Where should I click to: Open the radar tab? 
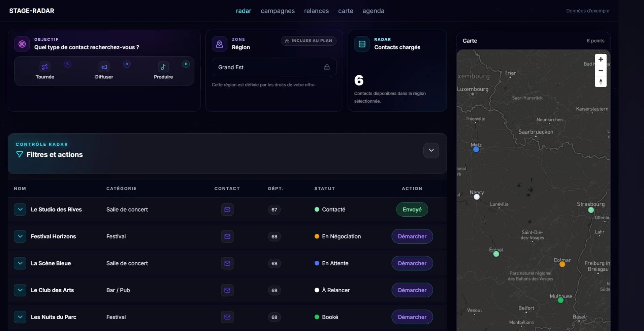point(244,11)
